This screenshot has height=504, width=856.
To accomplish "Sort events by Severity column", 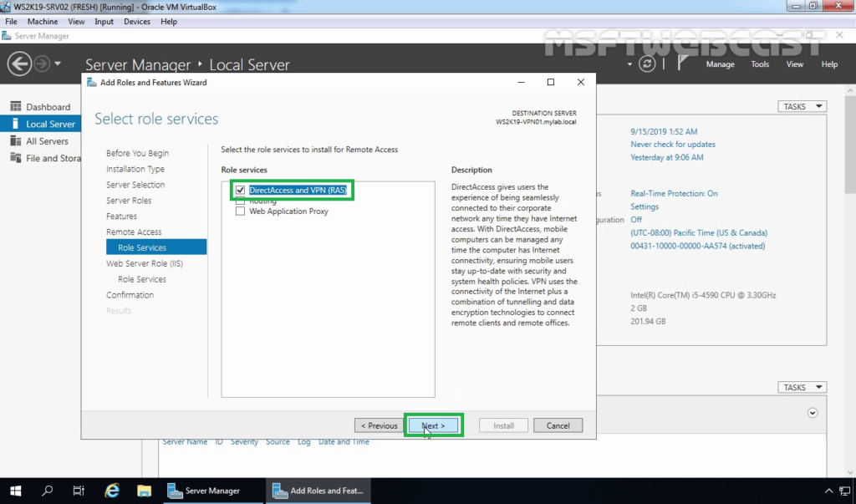I will coord(244,442).
